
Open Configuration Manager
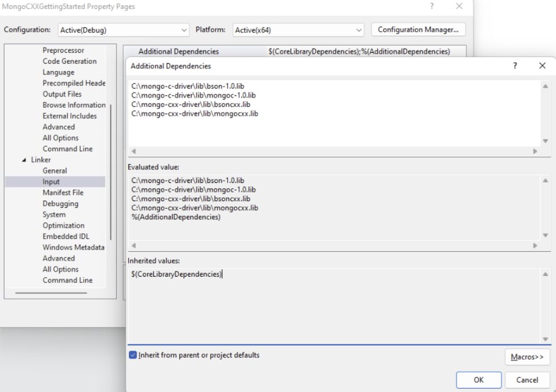[418, 30]
